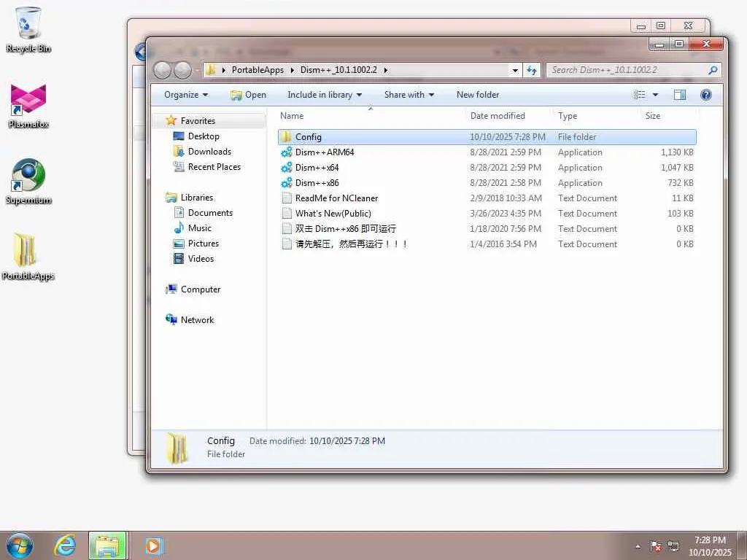Click the search magnifier icon
The height and width of the screenshot is (560, 747).
coord(713,70)
